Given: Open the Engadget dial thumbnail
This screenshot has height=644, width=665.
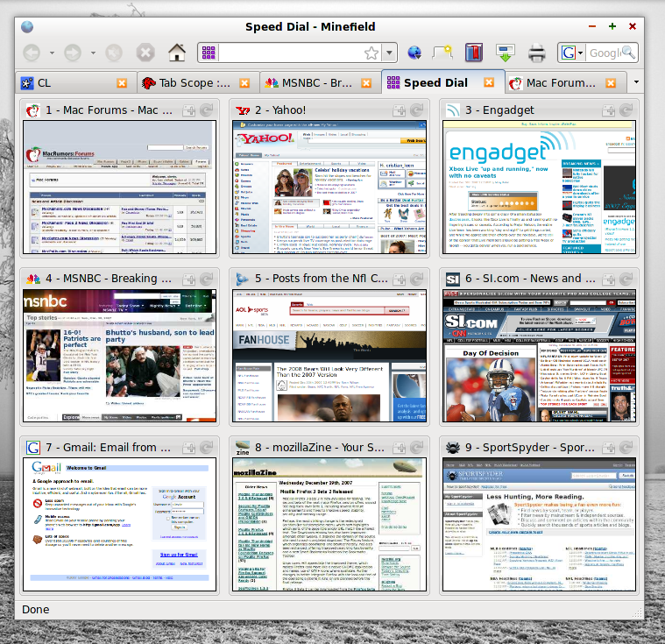Looking at the screenshot, I should (x=539, y=188).
